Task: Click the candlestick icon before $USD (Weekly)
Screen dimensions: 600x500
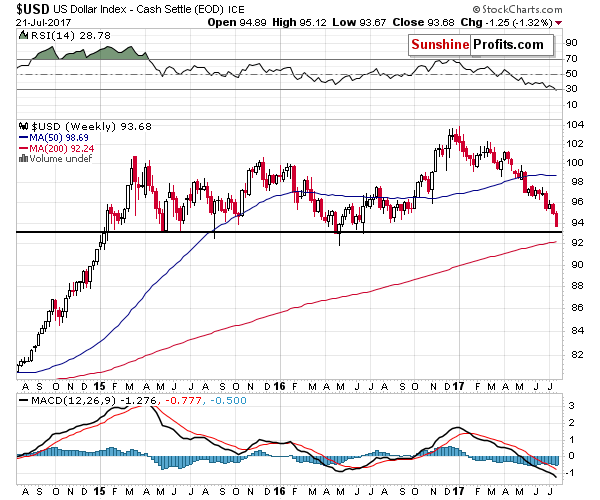Action: click(x=23, y=126)
